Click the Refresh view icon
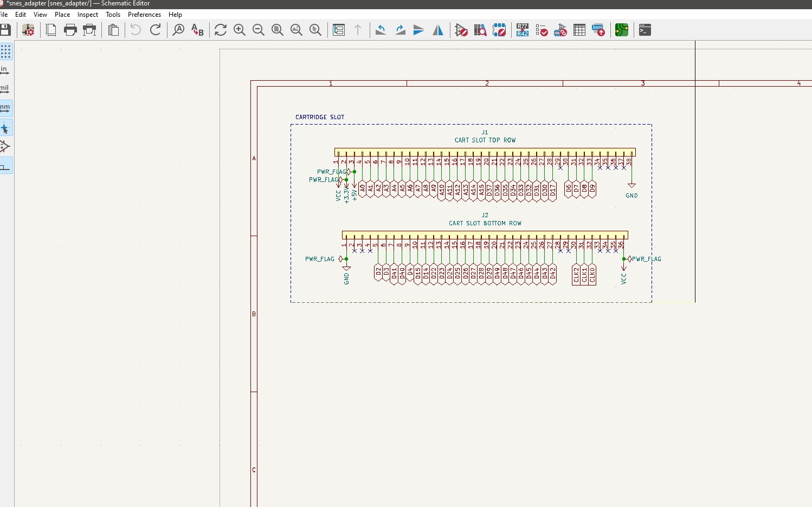Image resolution: width=812 pixels, height=507 pixels. click(x=220, y=30)
